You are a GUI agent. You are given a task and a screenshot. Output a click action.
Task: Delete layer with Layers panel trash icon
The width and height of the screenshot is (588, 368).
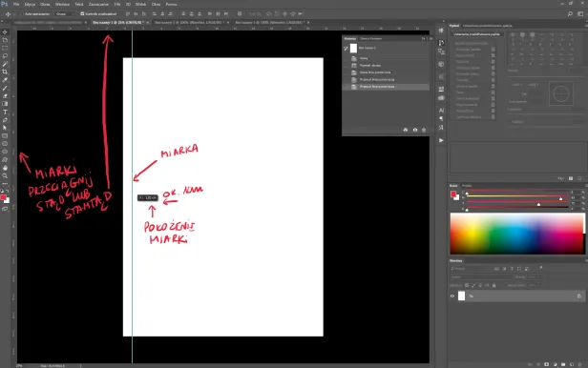pyautogui.click(x=579, y=364)
